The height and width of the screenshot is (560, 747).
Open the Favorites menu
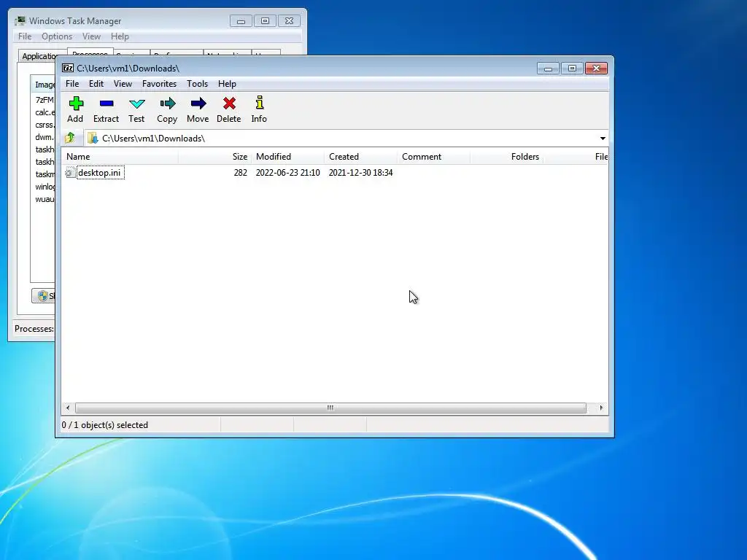click(159, 84)
